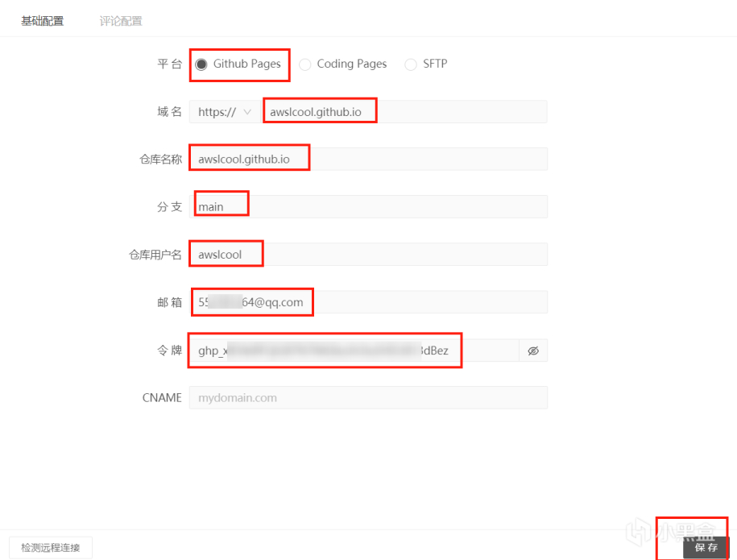Focus the 令牌 token input starting ghp_
The width and height of the screenshot is (737, 560).
354,351
